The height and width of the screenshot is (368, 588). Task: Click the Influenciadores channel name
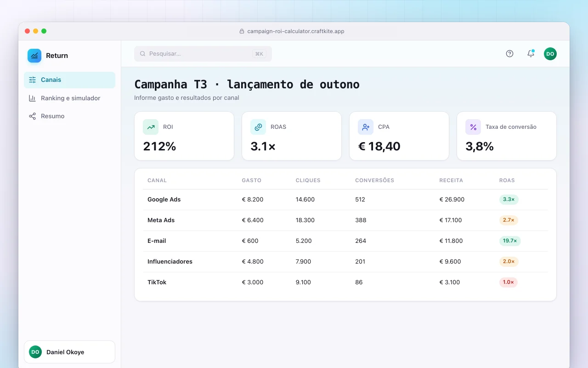[x=170, y=262]
